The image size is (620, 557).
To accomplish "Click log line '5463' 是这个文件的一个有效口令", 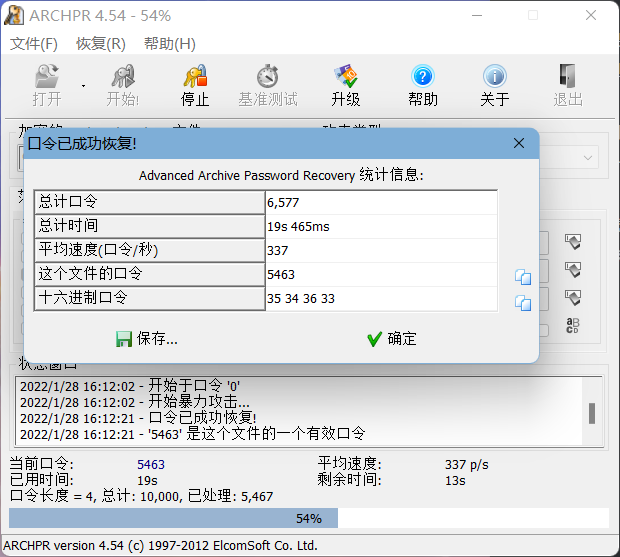I will coord(193,434).
